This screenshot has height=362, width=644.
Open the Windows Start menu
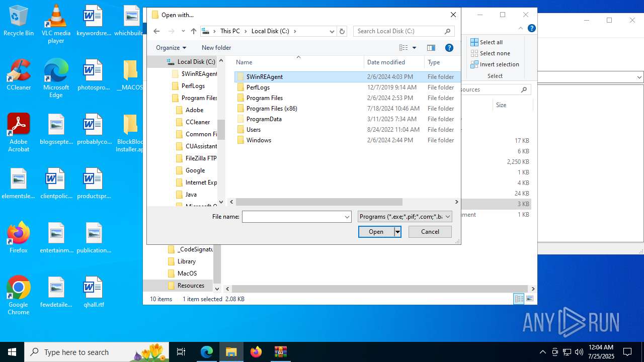pyautogui.click(x=12, y=352)
